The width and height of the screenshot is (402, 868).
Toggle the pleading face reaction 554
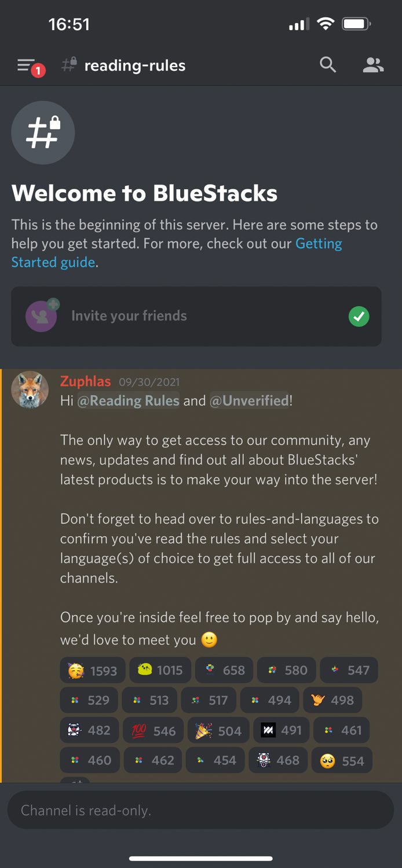342,760
